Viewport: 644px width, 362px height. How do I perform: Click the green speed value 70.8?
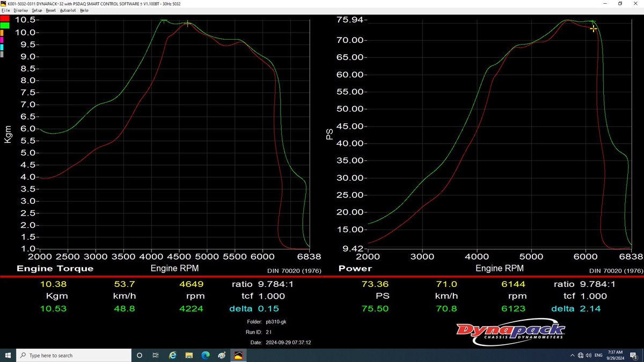coord(446,308)
